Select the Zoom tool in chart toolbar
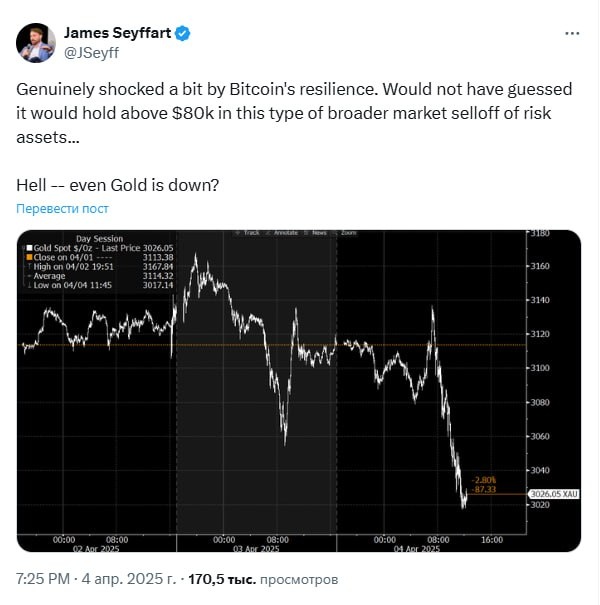 pyautogui.click(x=345, y=233)
